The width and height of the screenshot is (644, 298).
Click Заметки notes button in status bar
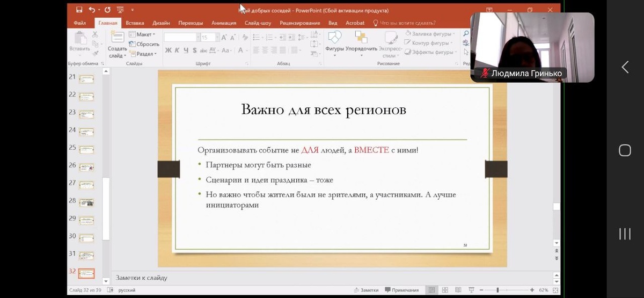coord(366,290)
